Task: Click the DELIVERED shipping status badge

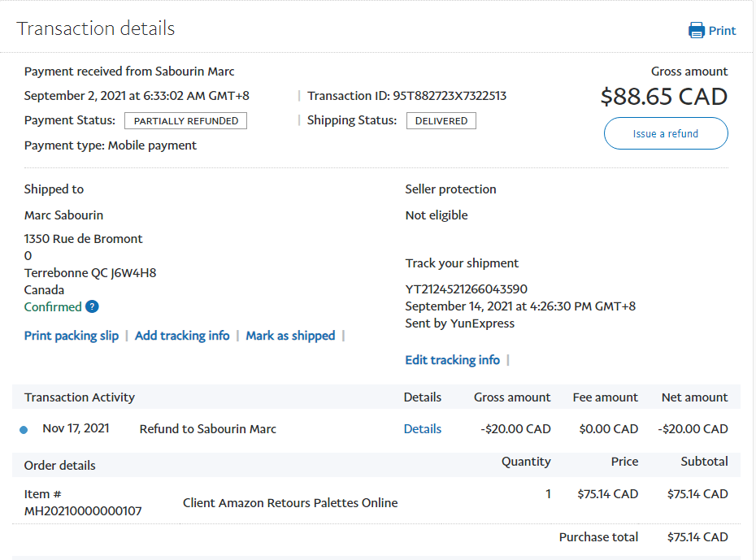Action: [441, 121]
